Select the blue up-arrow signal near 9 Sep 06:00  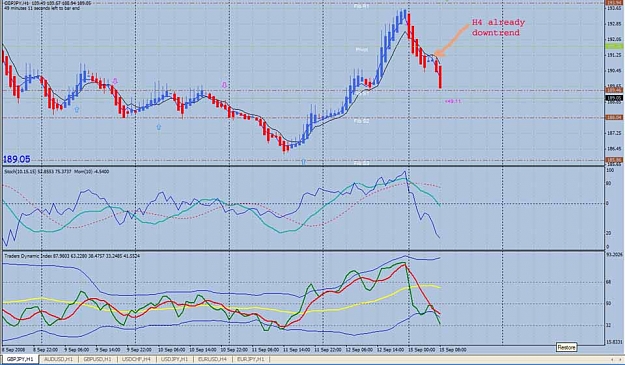77,109
